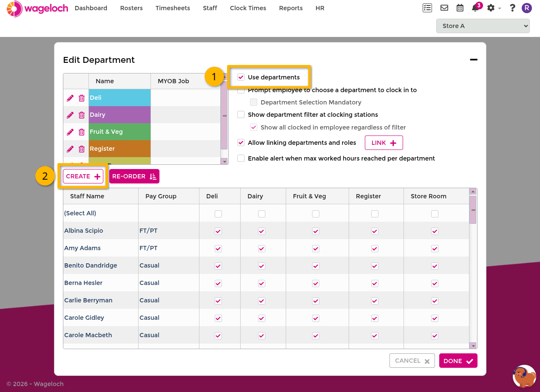Enable alert when max worked hours reached
Screen dimensions: 540x392
point(241,158)
